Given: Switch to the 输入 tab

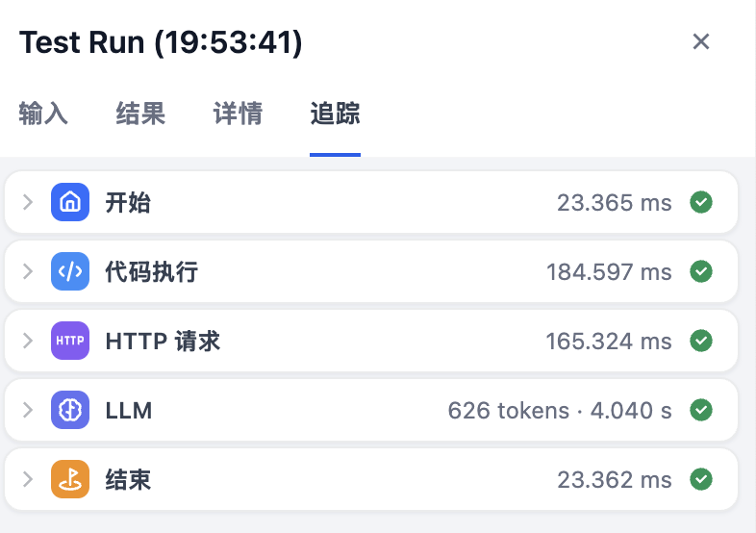Looking at the screenshot, I should (43, 114).
